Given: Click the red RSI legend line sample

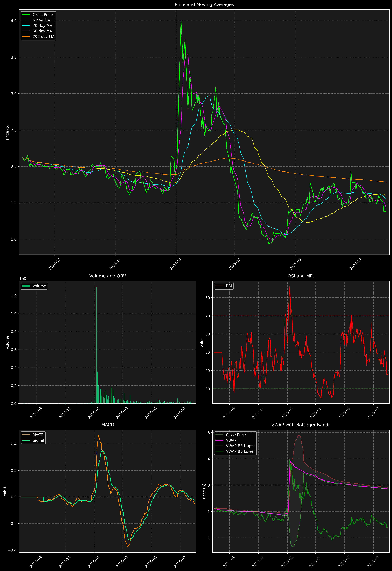Looking at the screenshot, I should pyautogui.click(x=219, y=286).
